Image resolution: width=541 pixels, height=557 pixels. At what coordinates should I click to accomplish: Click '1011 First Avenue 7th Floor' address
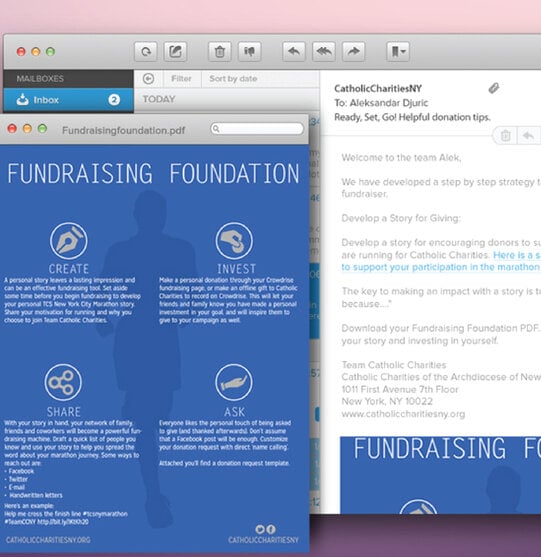point(400,389)
